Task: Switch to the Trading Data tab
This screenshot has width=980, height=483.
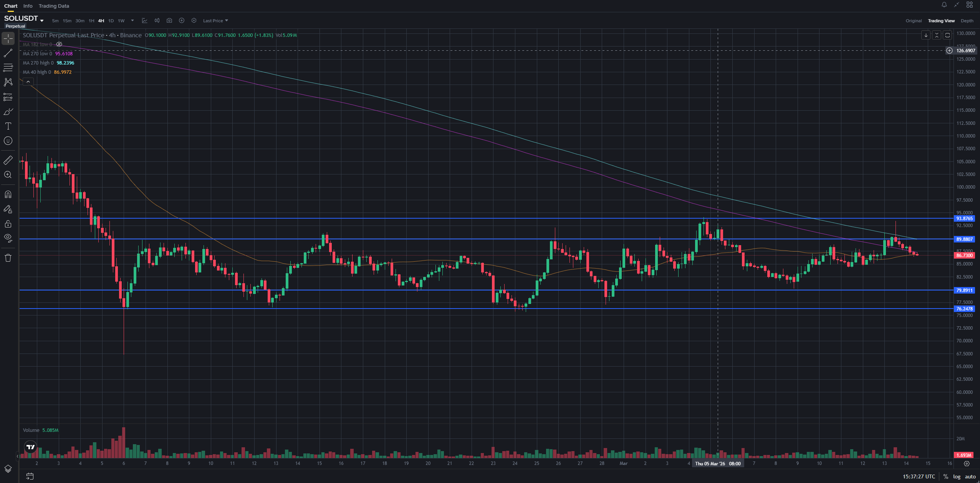Action: [54, 6]
